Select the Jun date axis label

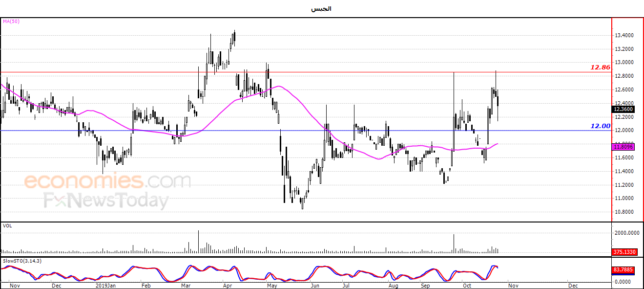[315, 285]
